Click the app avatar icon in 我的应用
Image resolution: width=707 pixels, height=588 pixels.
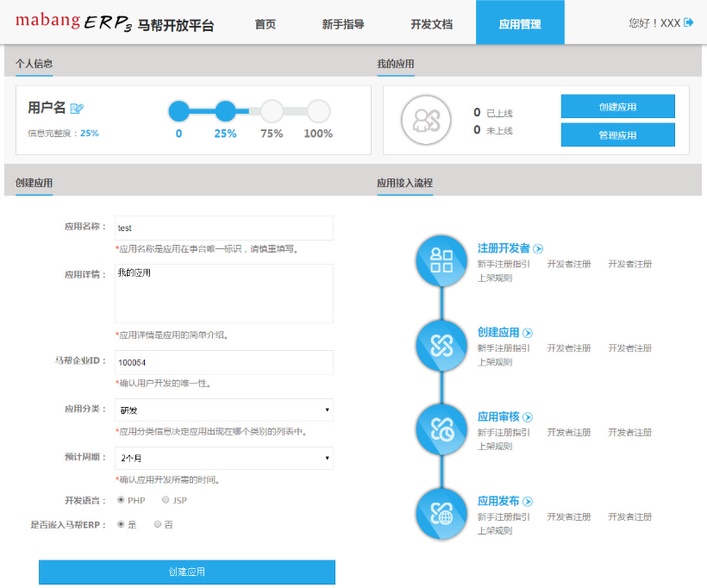point(426,120)
